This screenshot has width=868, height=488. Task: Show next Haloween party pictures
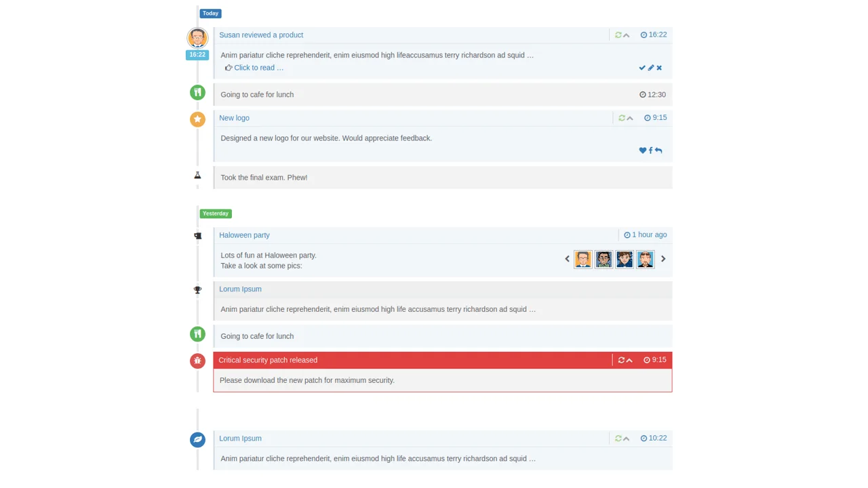click(x=663, y=259)
